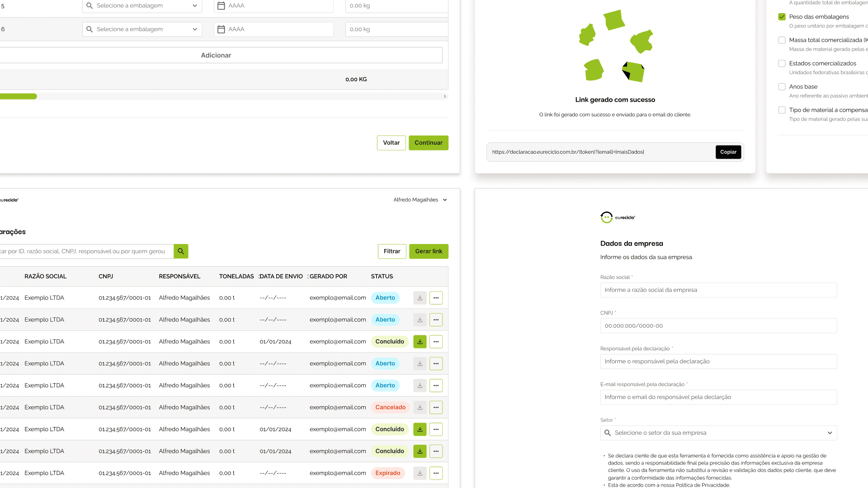Uncheck Peso das embalagens checkbox

point(782,17)
